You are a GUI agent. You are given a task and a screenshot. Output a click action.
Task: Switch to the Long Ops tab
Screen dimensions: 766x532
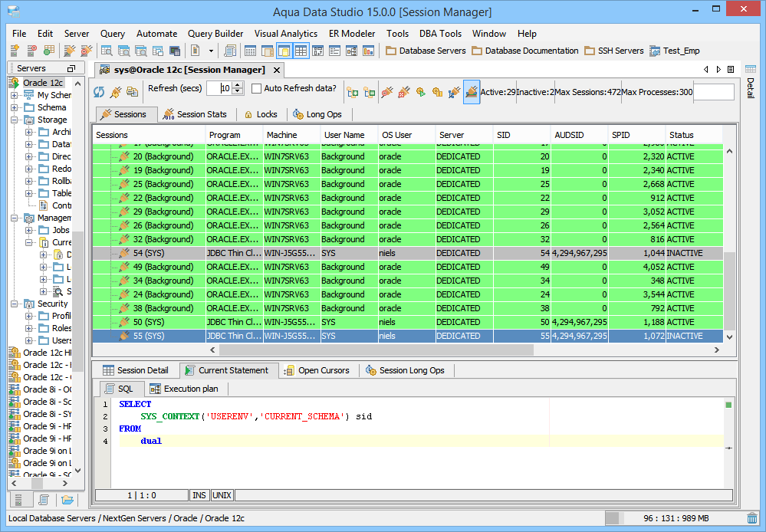pos(317,114)
